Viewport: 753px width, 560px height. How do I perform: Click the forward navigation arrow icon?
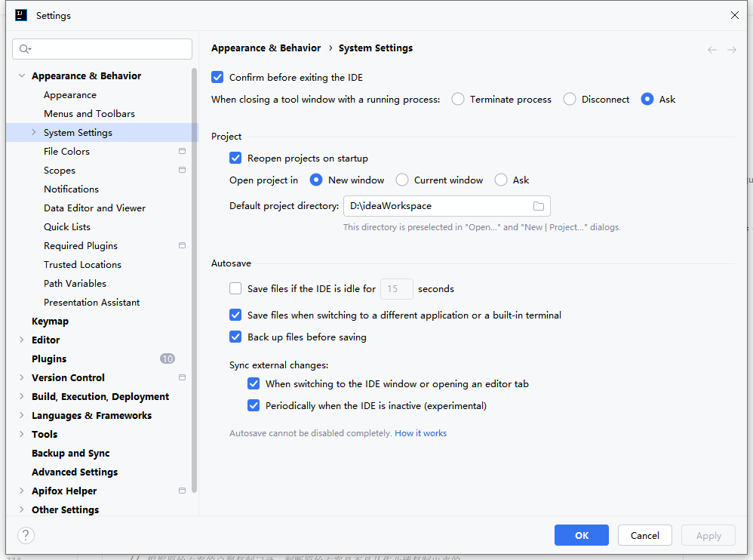(x=731, y=50)
